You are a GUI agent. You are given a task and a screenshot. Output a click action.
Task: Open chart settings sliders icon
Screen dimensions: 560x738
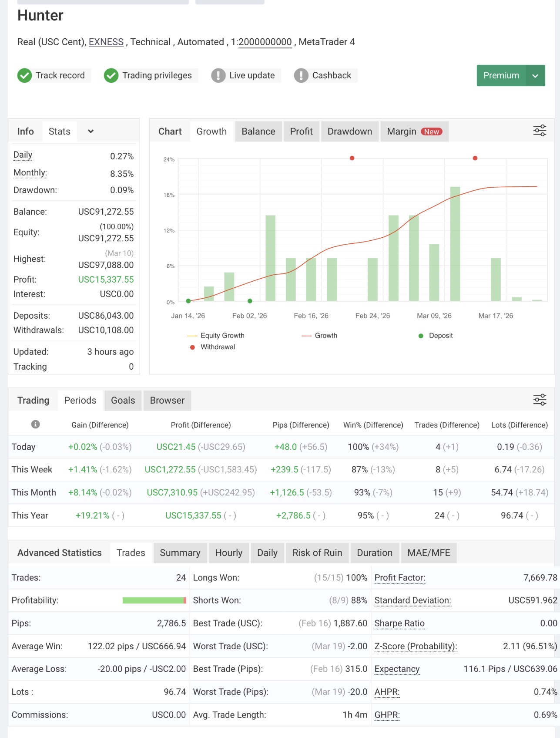540,131
